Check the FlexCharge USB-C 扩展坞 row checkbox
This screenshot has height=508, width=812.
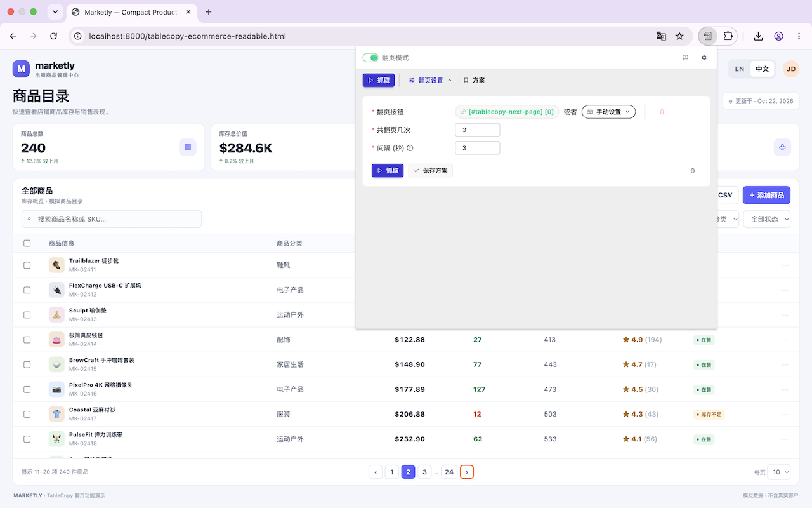[x=27, y=290]
